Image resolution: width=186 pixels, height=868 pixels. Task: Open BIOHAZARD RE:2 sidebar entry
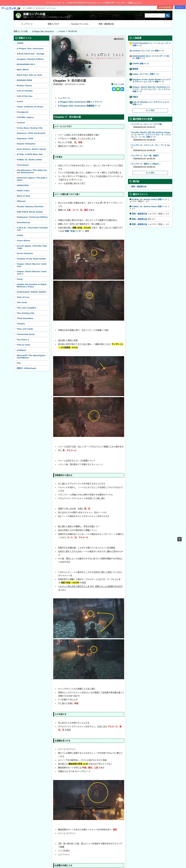tap(26, 64)
